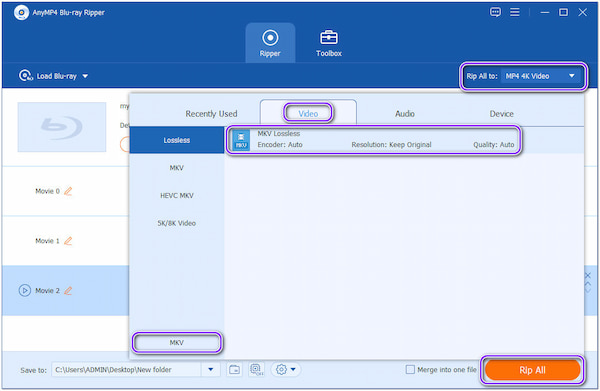Image resolution: width=600 pixels, height=391 pixels.
Task: Click the MKV search field at bottom
Action: tap(177, 342)
